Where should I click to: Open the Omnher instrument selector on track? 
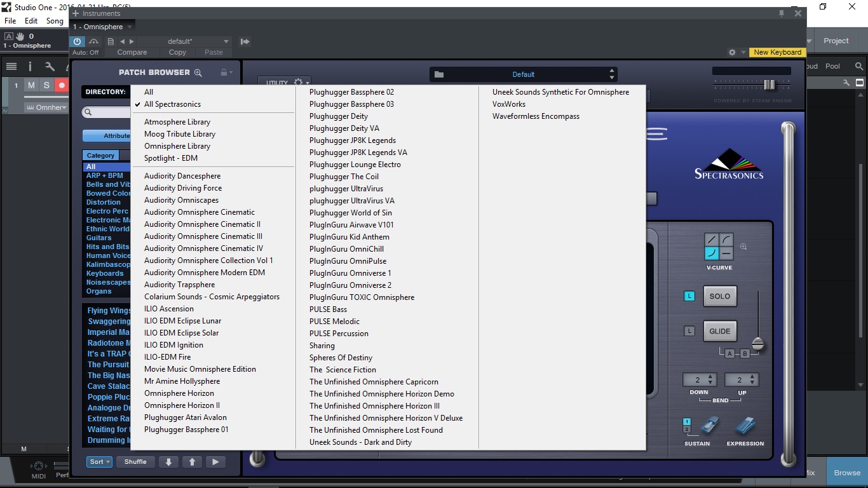[x=46, y=107]
